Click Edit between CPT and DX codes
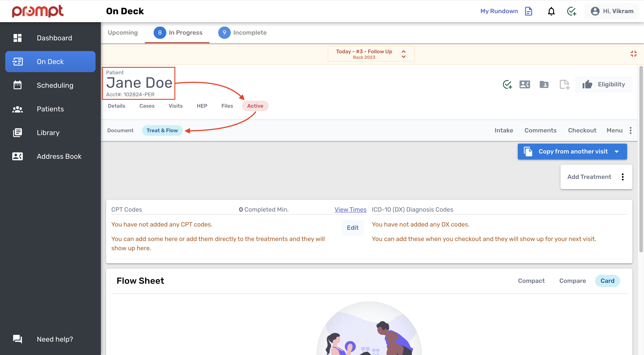 (x=353, y=228)
